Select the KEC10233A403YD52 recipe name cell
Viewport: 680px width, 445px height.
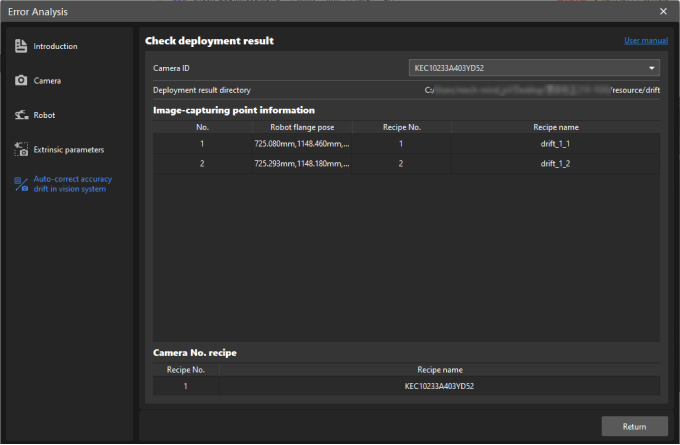439,386
